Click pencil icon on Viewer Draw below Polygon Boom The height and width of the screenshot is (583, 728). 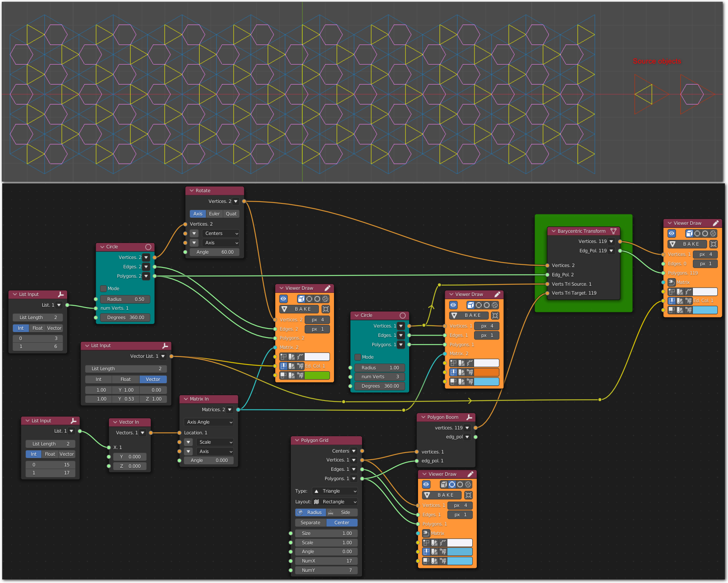(471, 474)
